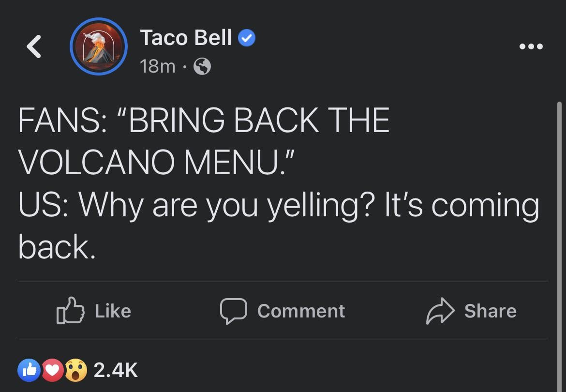Screen dimensions: 566x392
Task: Tap the speech bubble comment icon
Action: pos(234,311)
